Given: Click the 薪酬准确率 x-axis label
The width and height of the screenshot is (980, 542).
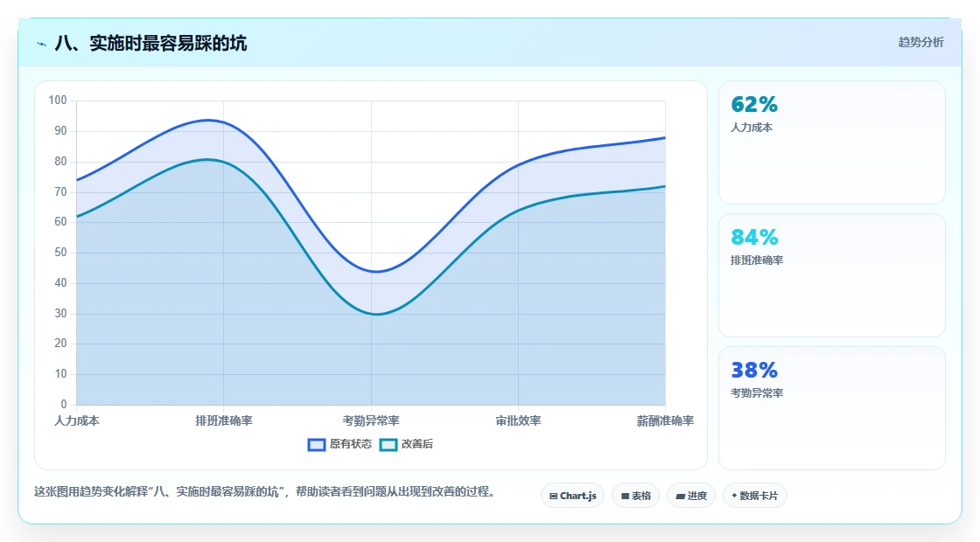Looking at the screenshot, I should tap(665, 420).
